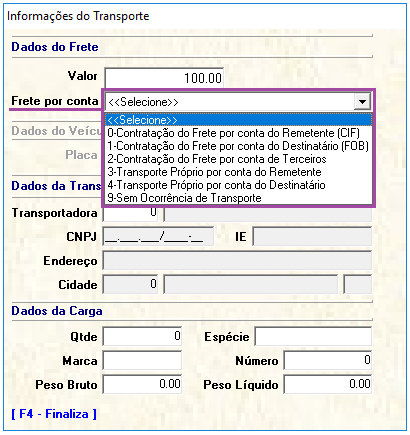Click the IE input field
Image resolution: width=410 pixels, height=435 pixels.
[x=312, y=237]
